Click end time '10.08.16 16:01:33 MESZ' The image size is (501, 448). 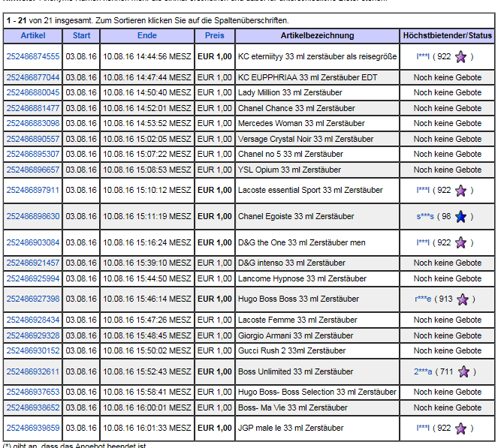(147, 428)
